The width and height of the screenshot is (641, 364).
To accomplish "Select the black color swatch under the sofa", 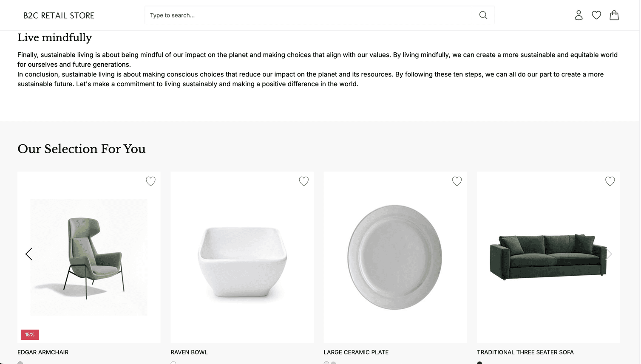I will tap(479, 363).
